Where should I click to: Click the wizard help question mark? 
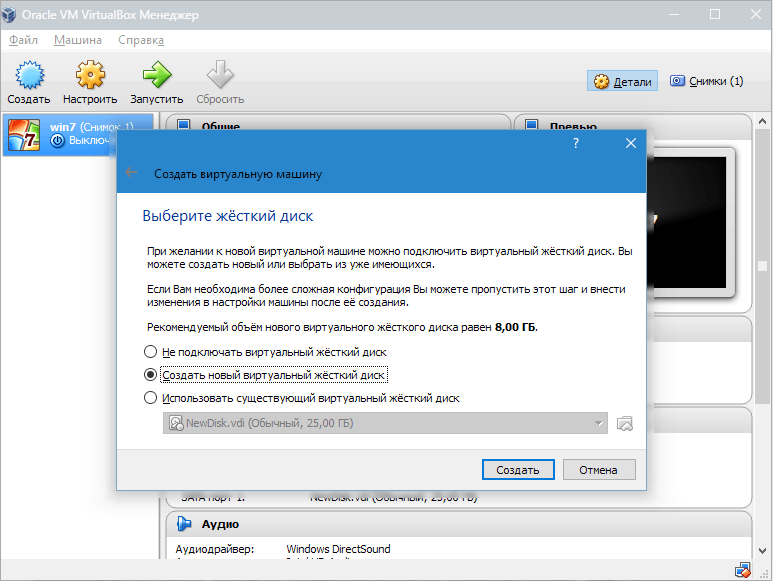coord(576,144)
